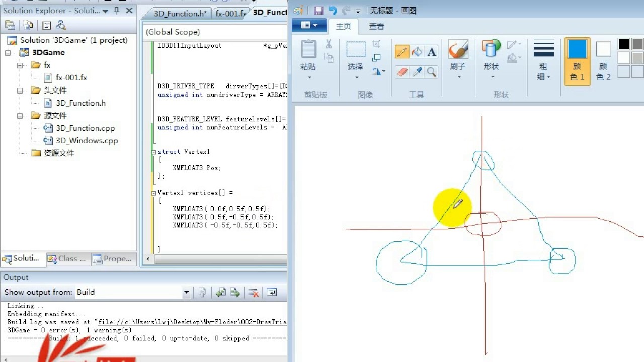Open the Paste dropdown arrow in Paint
644x362 pixels.
[x=308, y=77]
